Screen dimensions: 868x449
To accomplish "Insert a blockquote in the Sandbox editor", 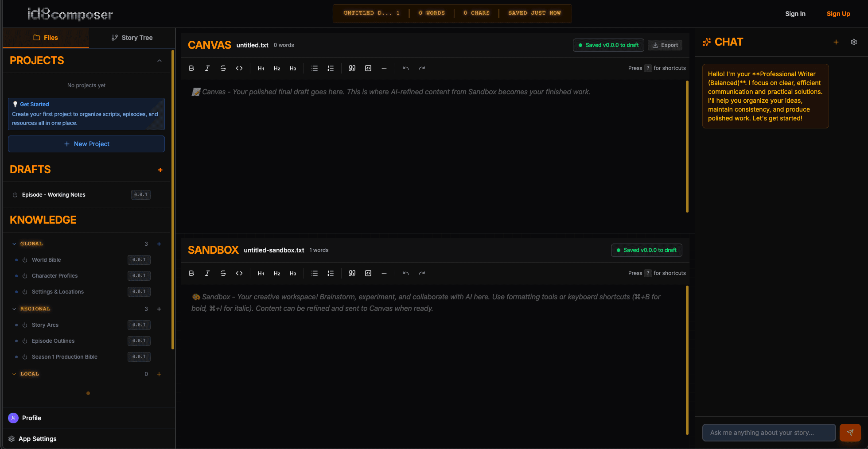I will [352, 273].
